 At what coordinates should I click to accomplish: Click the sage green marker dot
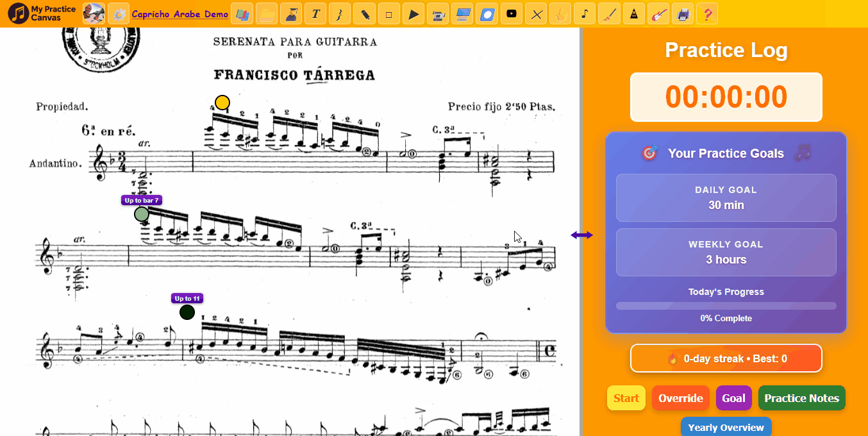click(x=142, y=214)
